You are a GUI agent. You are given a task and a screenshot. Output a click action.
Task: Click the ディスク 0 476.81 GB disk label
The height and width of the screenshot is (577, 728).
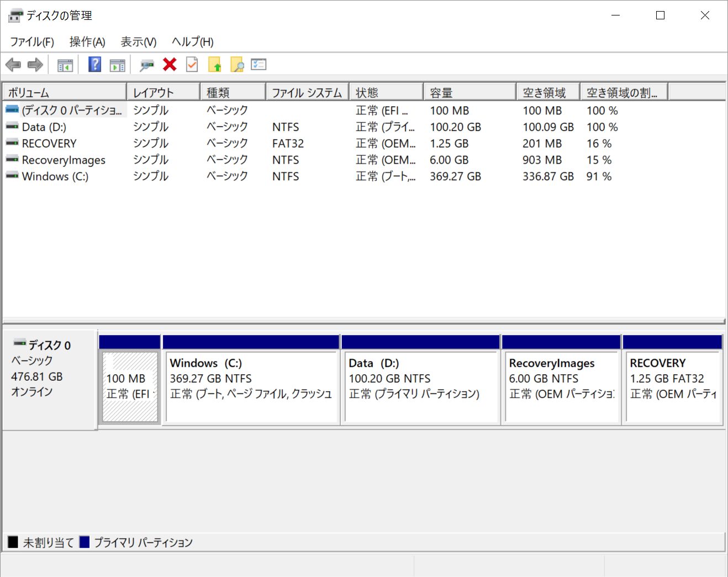click(x=50, y=380)
